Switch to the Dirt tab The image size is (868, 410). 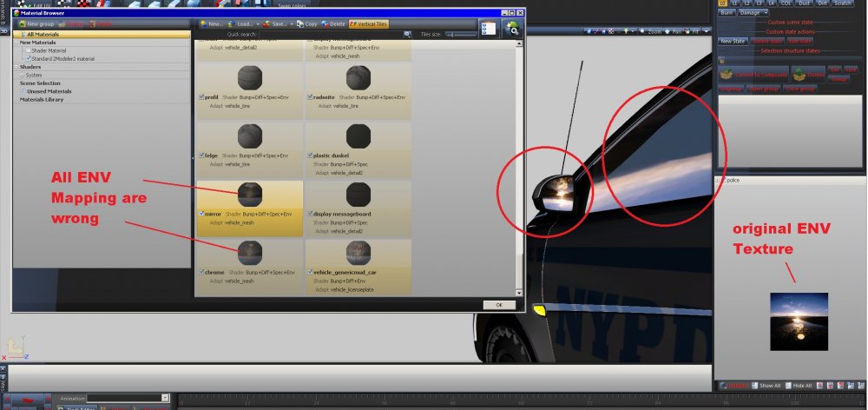(x=822, y=3)
